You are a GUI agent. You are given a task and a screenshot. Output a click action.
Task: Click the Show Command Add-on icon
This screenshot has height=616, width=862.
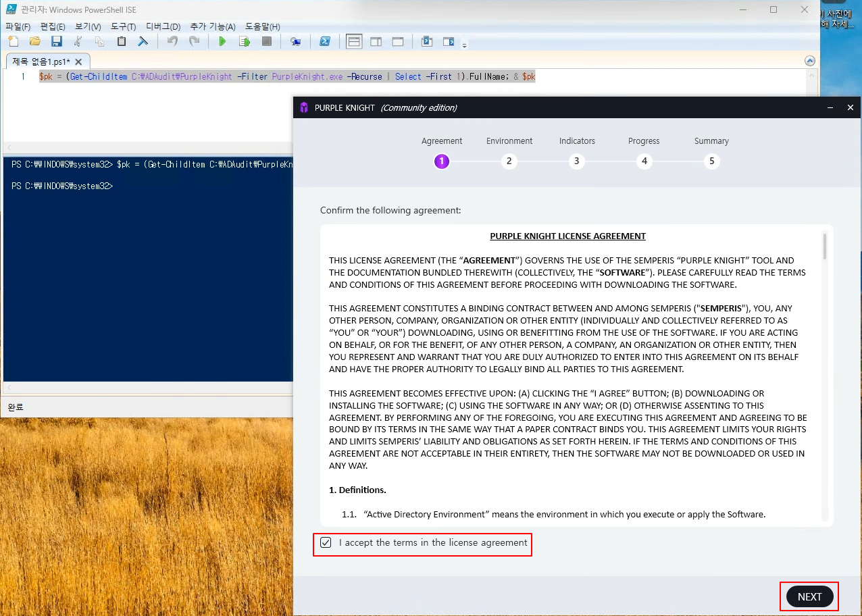pyautogui.click(x=449, y=41)
